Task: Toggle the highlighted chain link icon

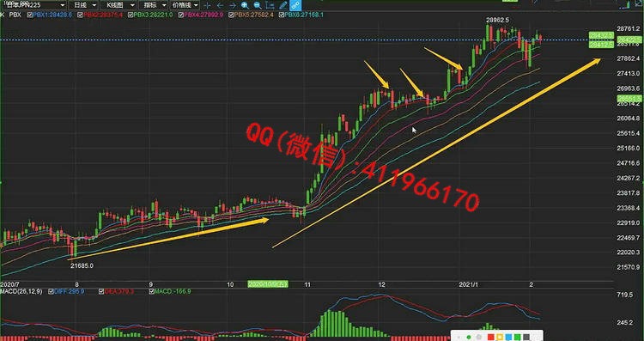Action: (x=295, y=5)
